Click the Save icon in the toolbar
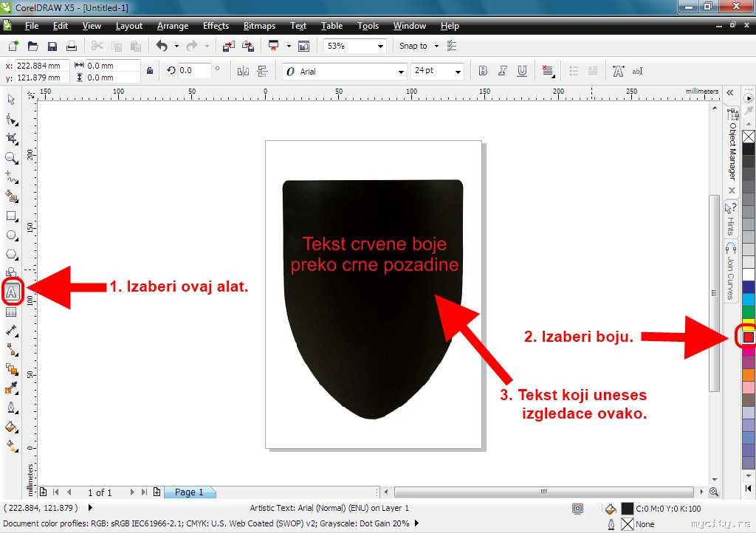Screen dimensions: 756x533 (x=52, y=46)
